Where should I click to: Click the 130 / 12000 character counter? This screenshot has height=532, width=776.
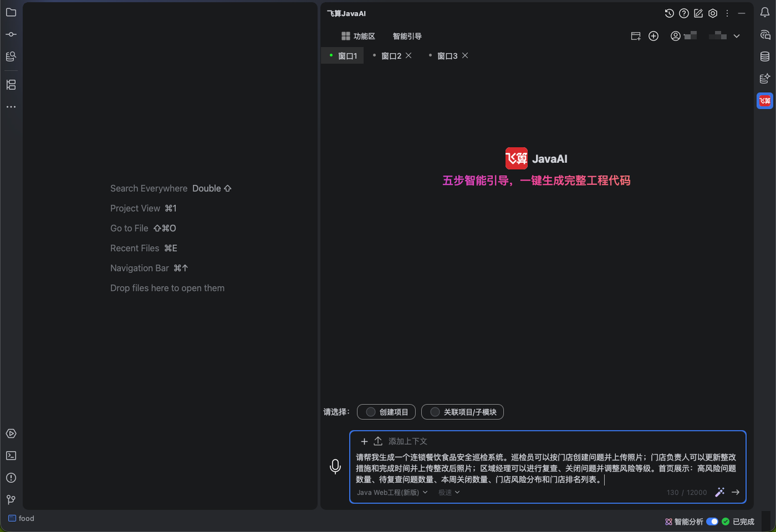(687, 493)
